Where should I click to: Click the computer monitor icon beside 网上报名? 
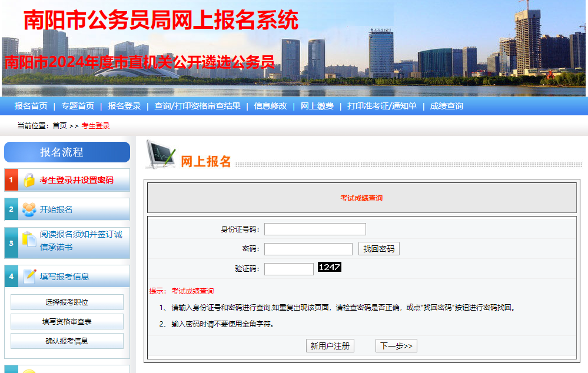coord(160,155)
